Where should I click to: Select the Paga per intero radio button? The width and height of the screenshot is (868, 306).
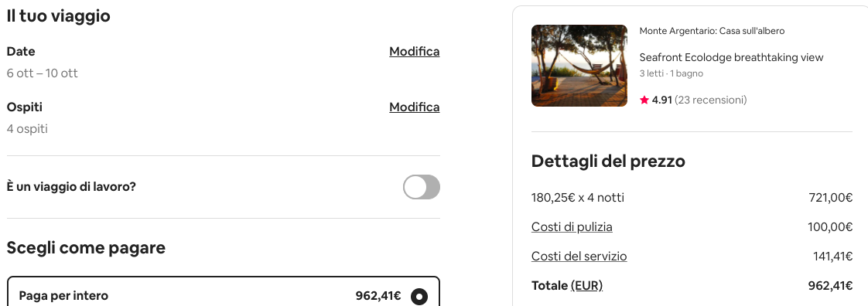click(x=419, y=297)
